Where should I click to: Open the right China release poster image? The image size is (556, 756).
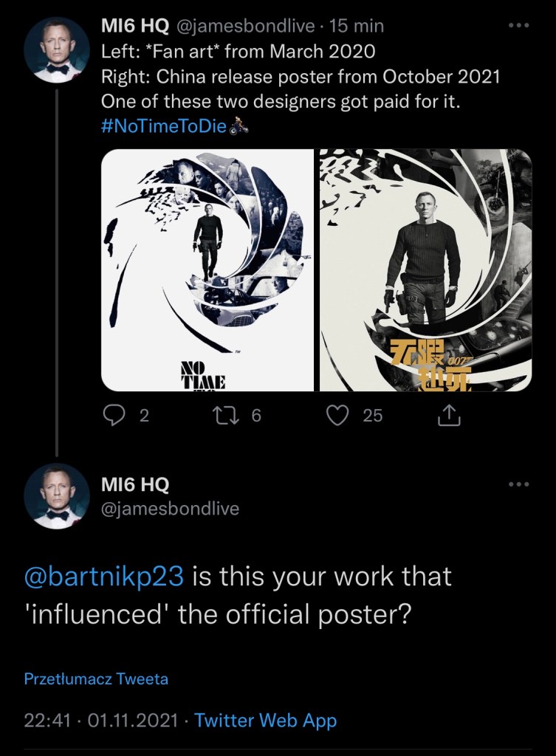(x=425, y=270)
